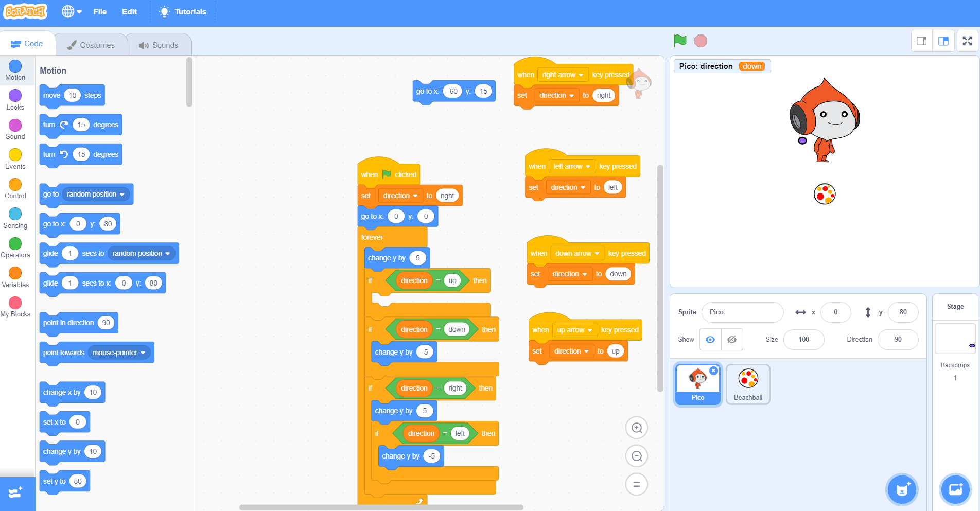Click the Add Extension button

[x=17, y=493]
